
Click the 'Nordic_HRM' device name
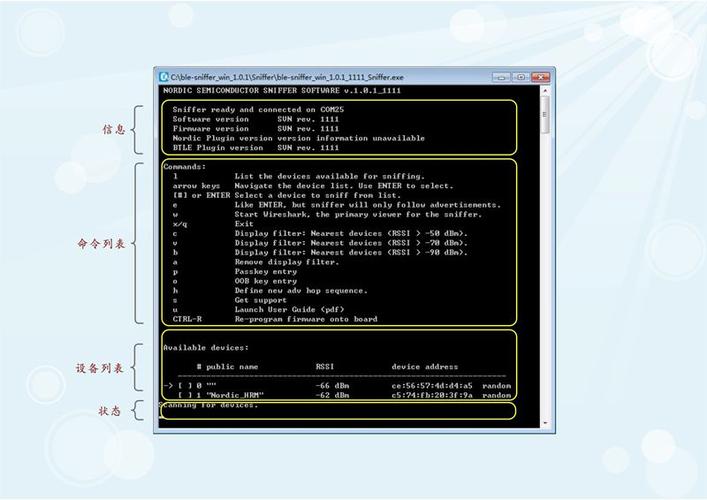point(235,395)
